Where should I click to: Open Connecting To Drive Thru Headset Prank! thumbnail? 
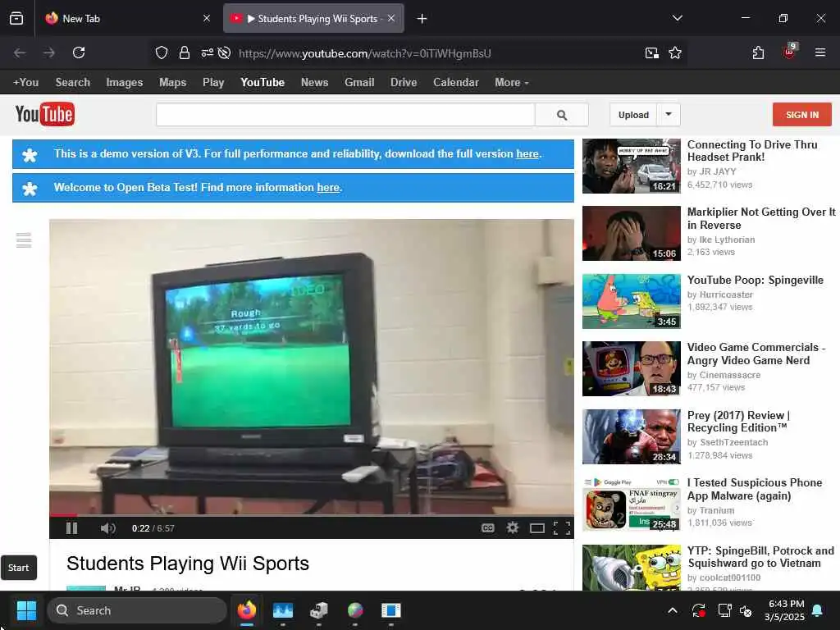pos(631,166)
